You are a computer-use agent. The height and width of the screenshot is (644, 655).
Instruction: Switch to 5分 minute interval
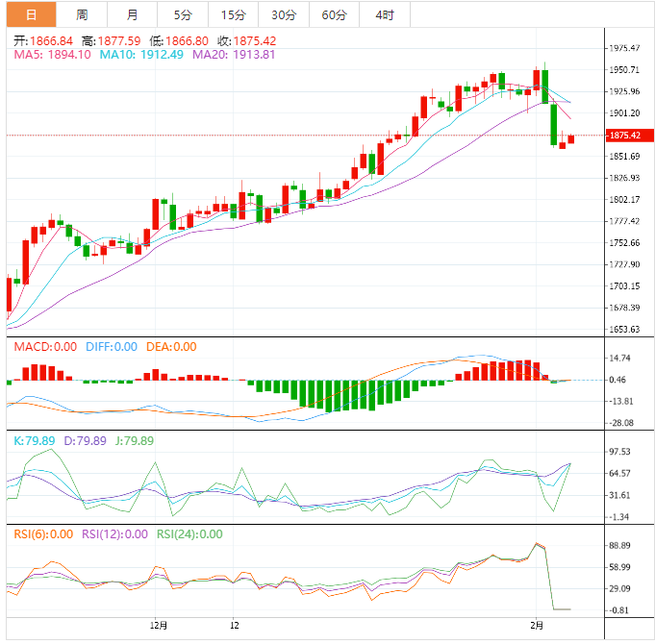click(x=182, y=14)
